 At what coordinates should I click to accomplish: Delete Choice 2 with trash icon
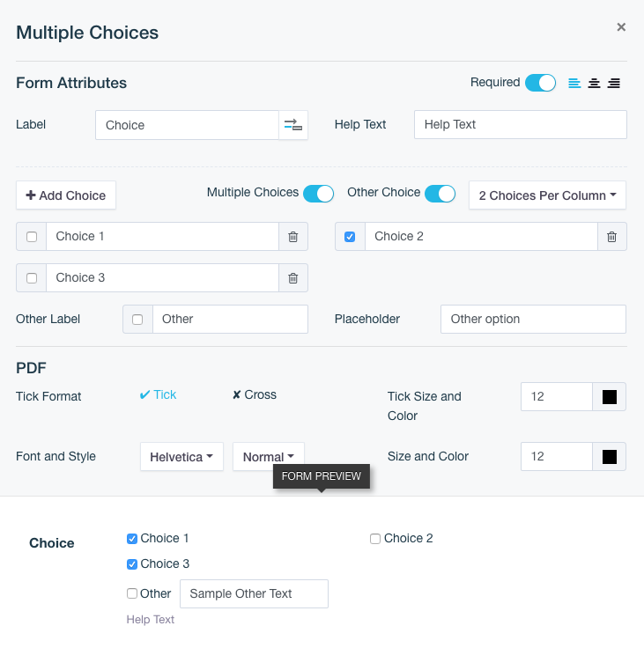click(x=611, y=237)
